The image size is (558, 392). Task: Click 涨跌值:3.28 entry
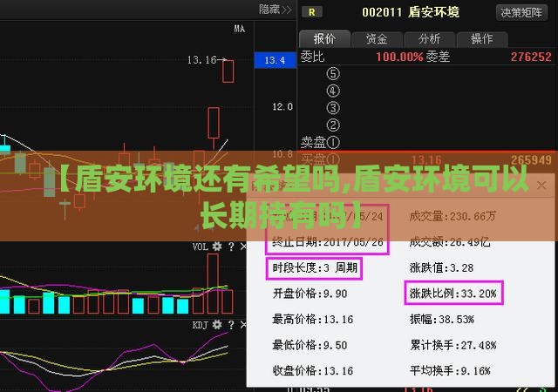tap(441, 267)
